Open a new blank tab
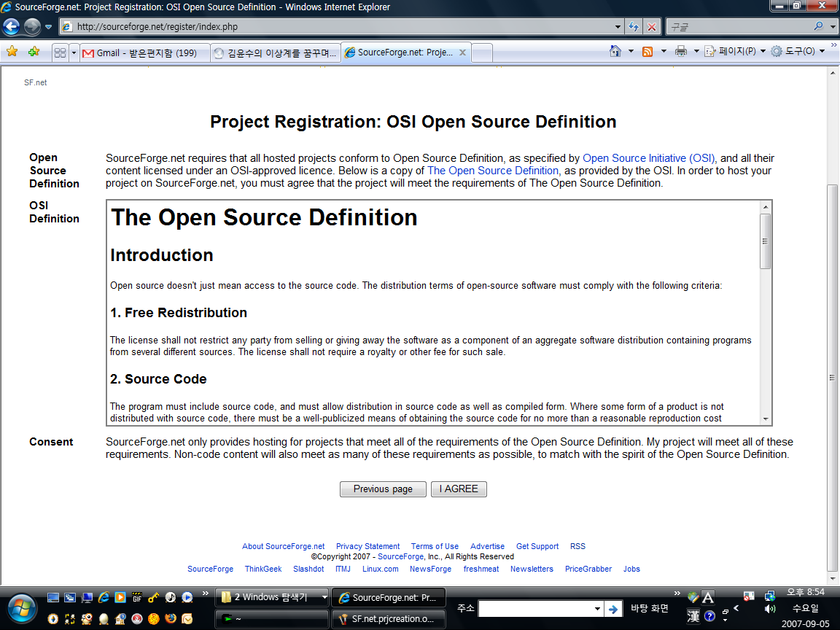 coord(482,52)
